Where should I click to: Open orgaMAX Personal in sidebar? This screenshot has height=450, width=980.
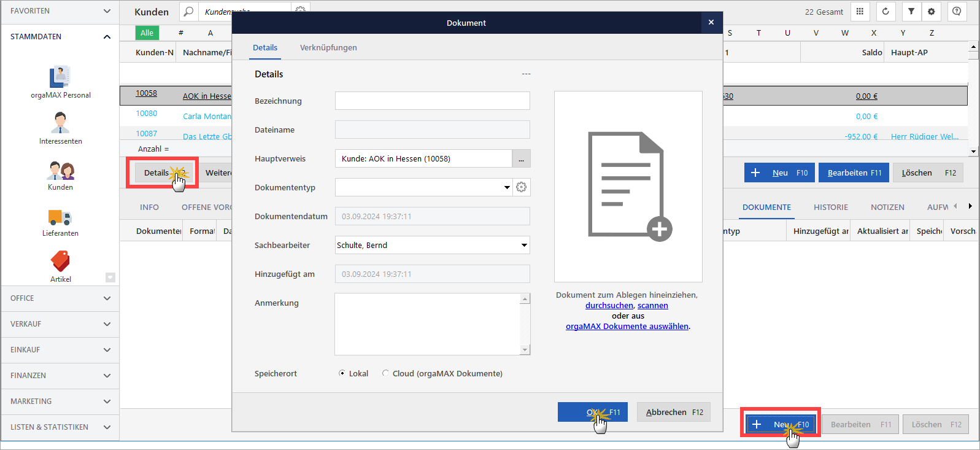click(60, 82)
